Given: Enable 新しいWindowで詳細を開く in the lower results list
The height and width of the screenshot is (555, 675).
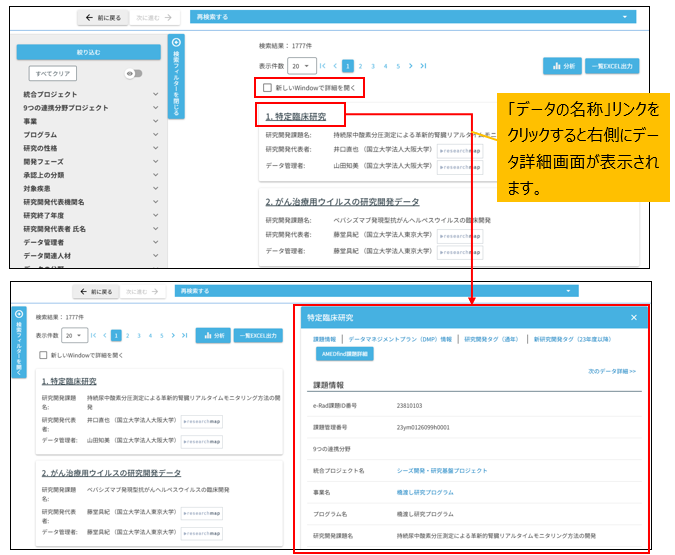Looking at the screenshot, I should point(41,355).
